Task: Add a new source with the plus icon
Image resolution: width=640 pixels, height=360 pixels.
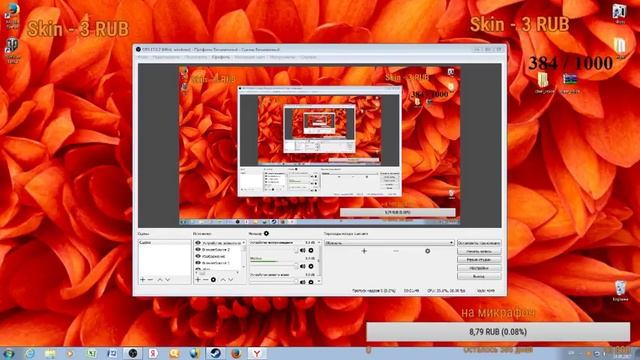Action: tap(198, 280)
